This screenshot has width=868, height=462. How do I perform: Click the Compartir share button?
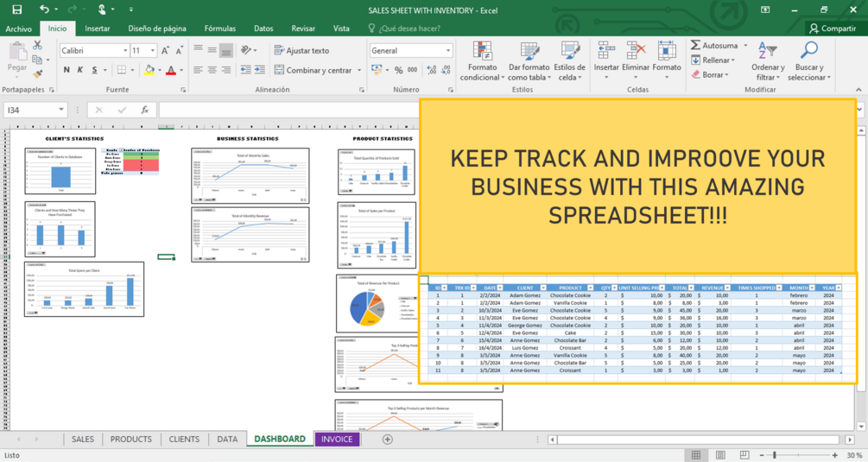coord(833,28)
